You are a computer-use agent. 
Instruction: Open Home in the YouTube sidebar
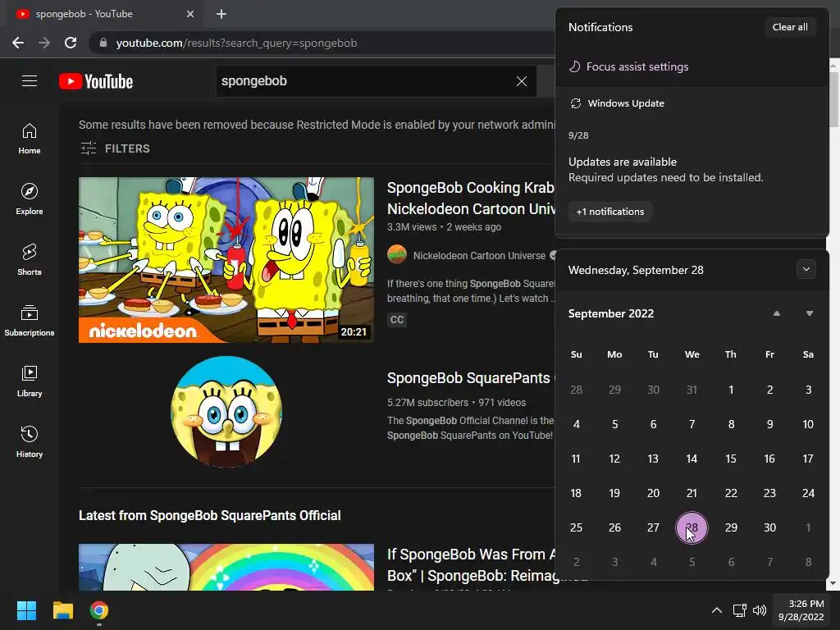click(x=30, y=139)
